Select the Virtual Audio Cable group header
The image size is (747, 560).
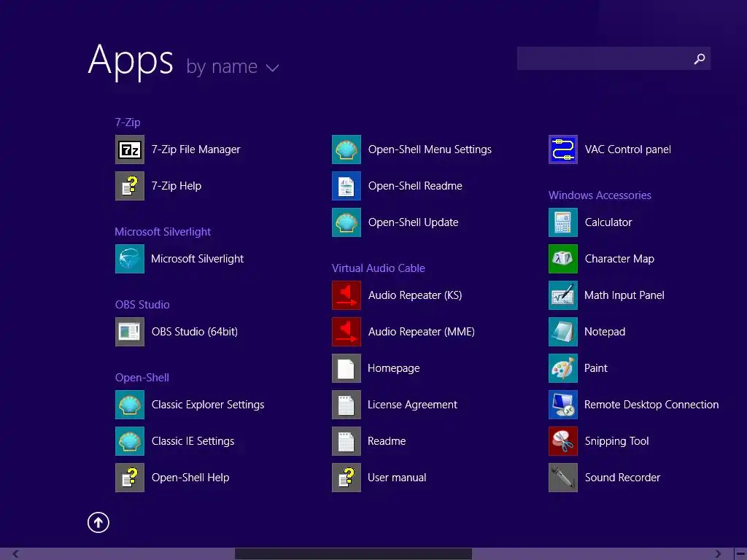pyautogui.click(x=379, y=268)
